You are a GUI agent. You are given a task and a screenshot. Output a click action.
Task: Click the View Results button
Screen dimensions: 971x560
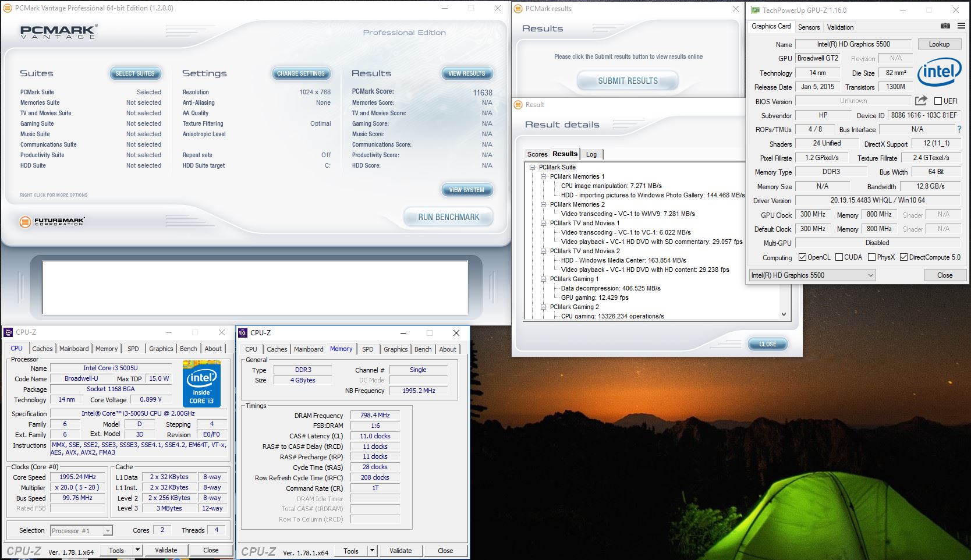(x=467, y=73)
